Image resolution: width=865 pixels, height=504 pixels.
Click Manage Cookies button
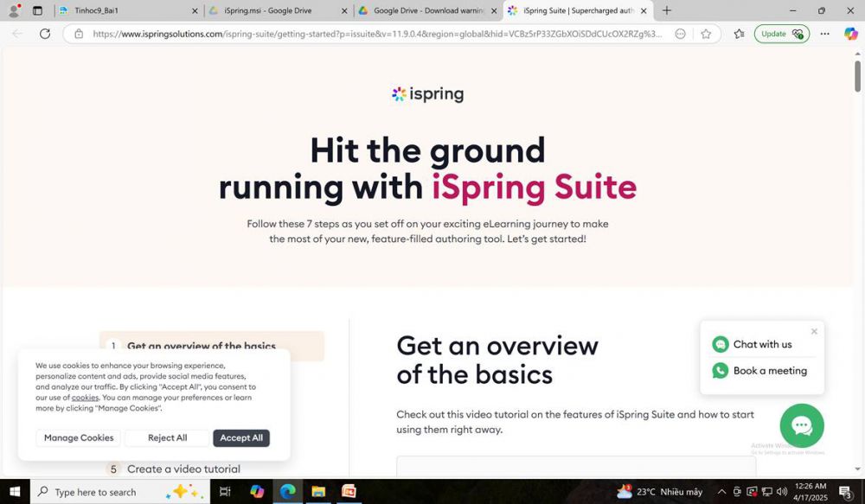pos(79,437)
